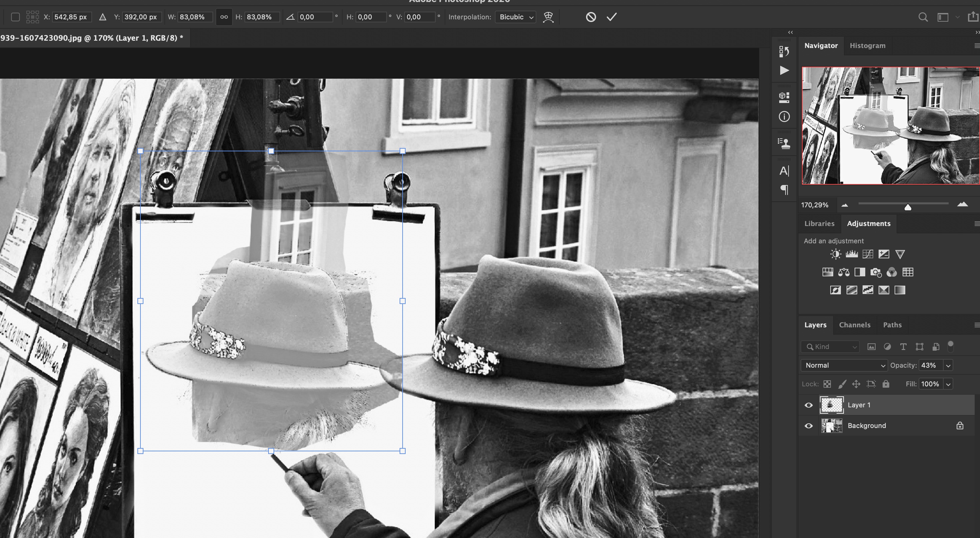This screenshot has width=980, height=538.
Task: Add a Vibrance adjustment
Action: click(900, 254)
